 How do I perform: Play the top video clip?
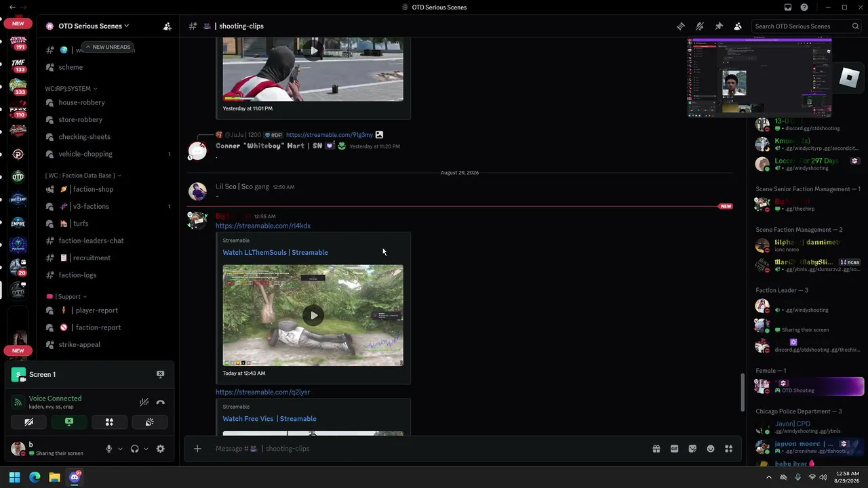[313, 51]
